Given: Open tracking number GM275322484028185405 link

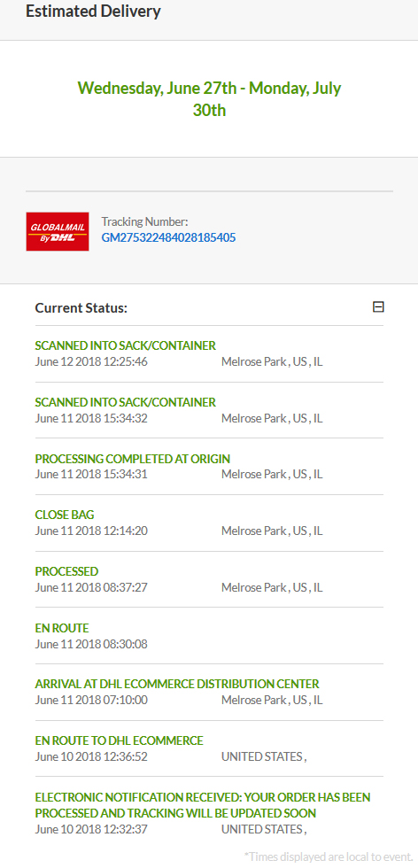Looking at the screenshot, I should (x=168, y=237).
